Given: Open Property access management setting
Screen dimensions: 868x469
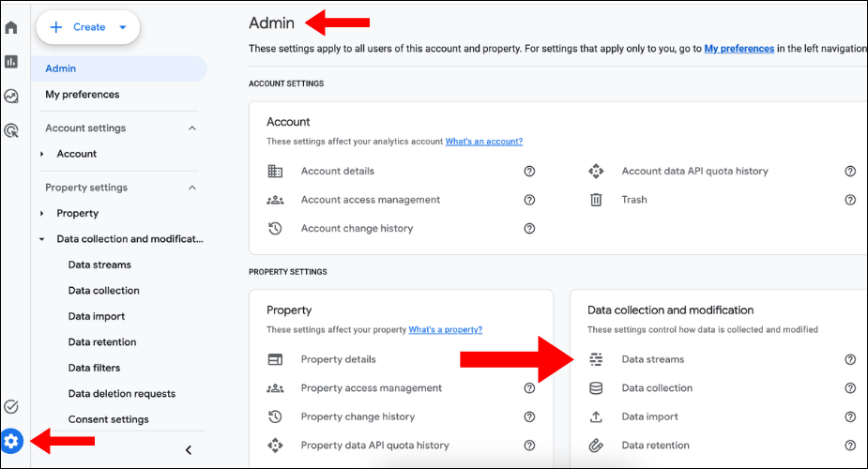Looking at the screenshot, I should (x=372, y=388).
